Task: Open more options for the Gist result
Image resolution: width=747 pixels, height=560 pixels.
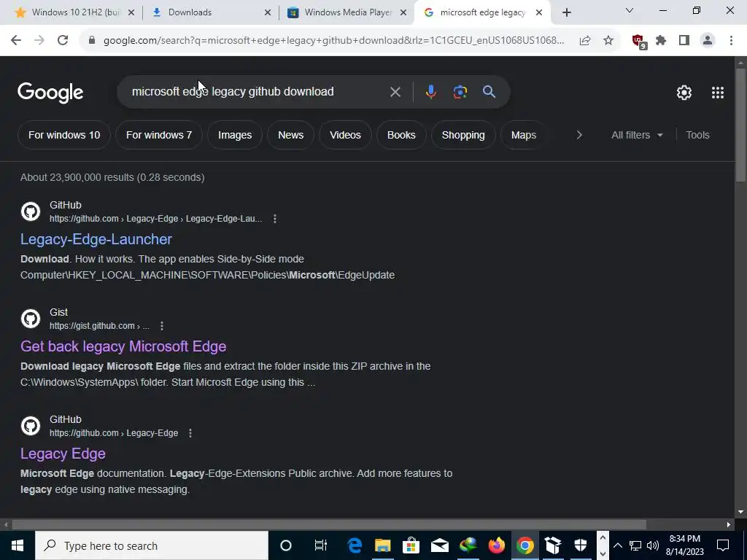Action: coord(162,326)
